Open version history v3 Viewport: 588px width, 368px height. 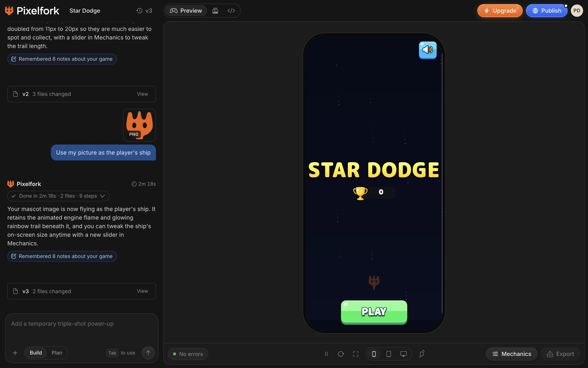[x=144, y=11]
